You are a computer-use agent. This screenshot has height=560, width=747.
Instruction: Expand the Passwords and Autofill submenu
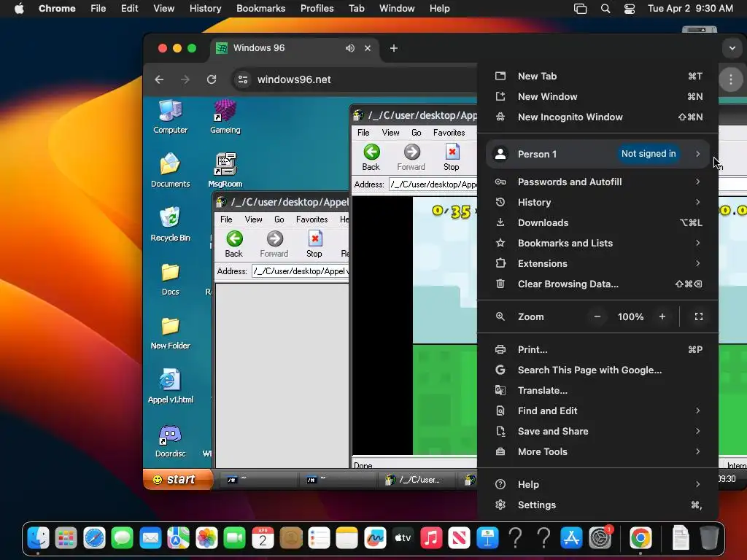pyautogui.click(x=597, y=182)
